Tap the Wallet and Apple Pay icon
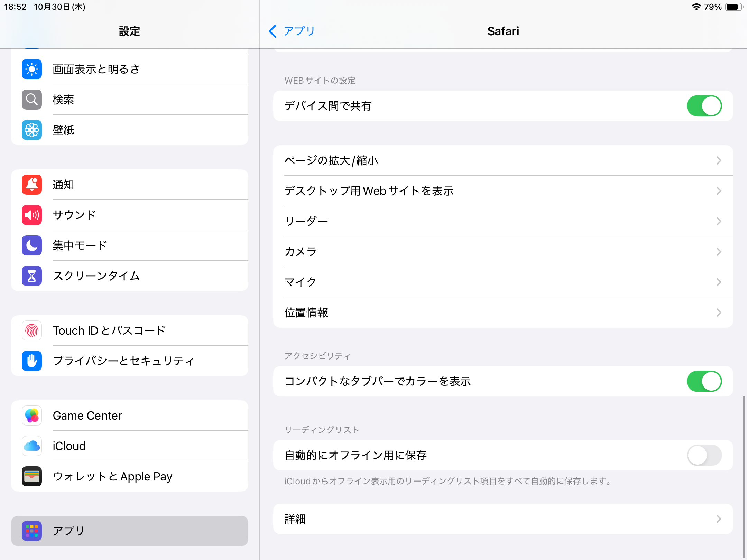The image size is (747, 560). [32, 476]
